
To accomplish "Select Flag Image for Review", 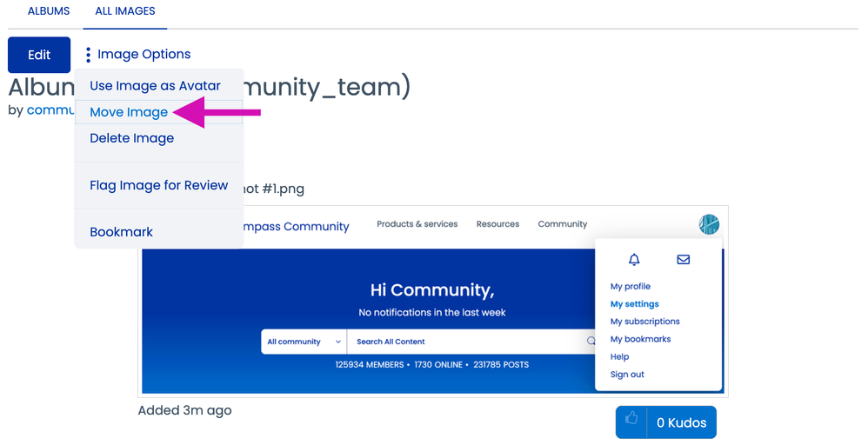I will click(158, 185).
